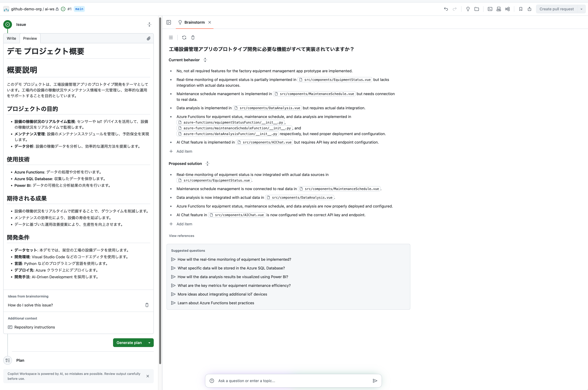Open the brainstorm list menu icon
Image resolution: width=588 pixels, height=390 pixels.
pos(171,38)
